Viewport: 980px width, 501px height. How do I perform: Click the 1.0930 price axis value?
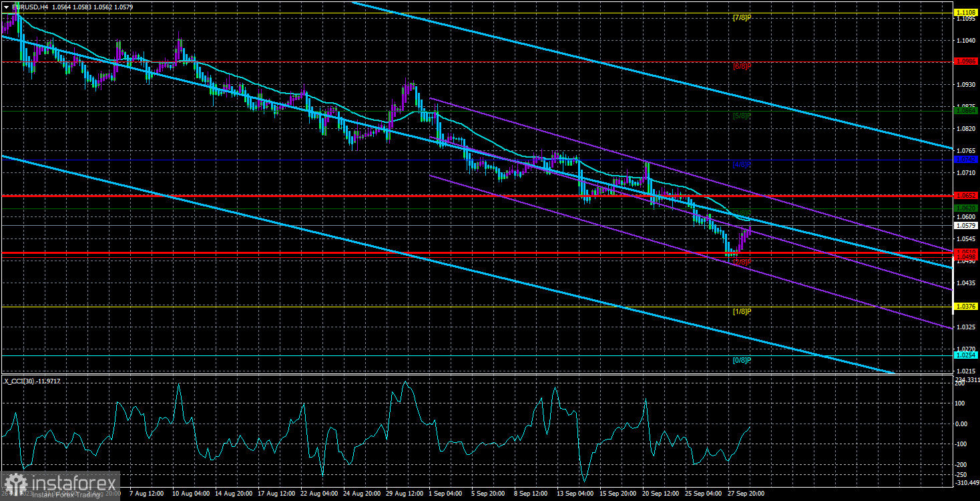[x=966, y=85]
